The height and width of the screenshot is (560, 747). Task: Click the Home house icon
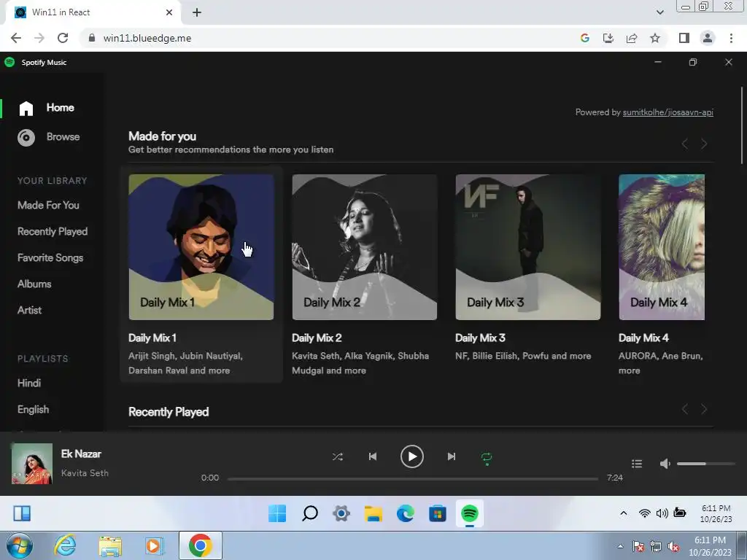[26, 108]
